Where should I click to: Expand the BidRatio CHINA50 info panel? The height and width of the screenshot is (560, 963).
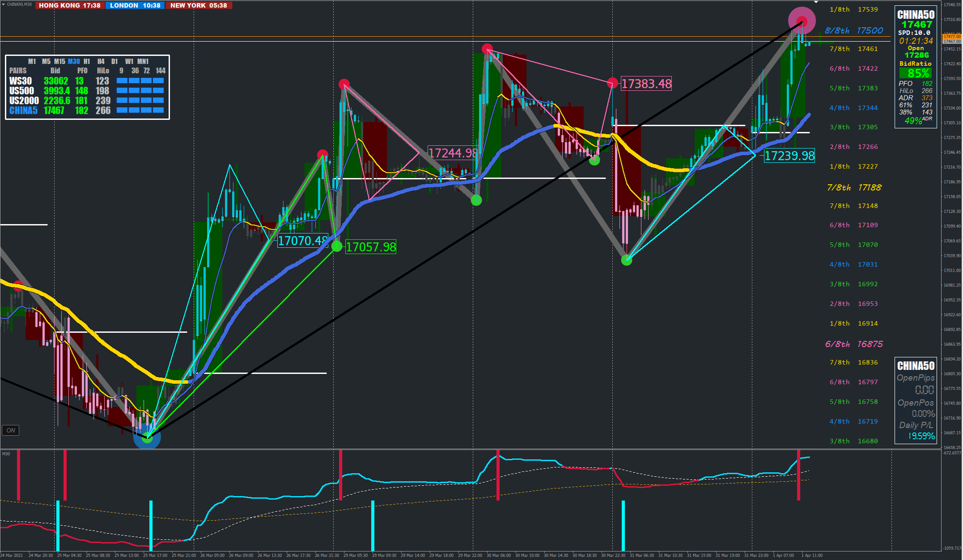click(x=915, y=15)
